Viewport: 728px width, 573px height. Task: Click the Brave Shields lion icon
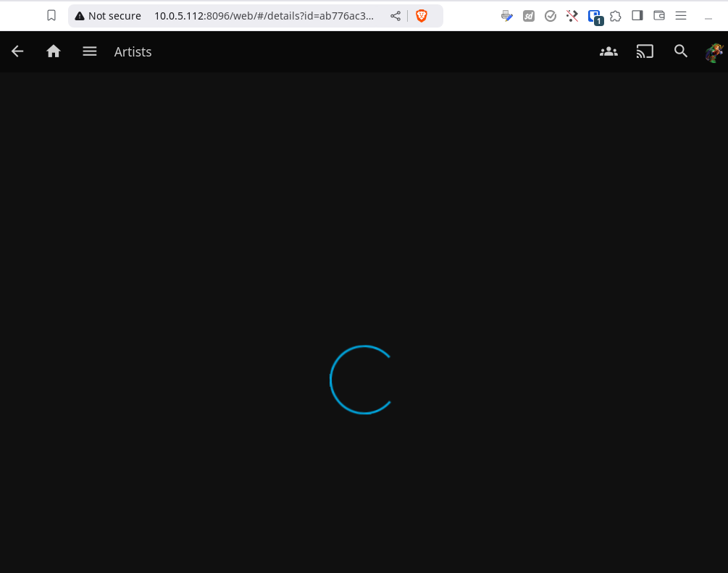[x=422, y=16]
